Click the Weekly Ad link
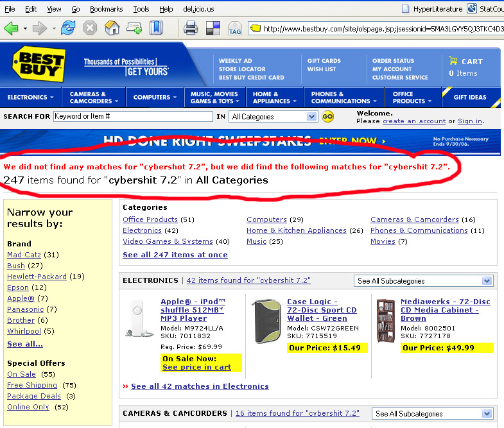The width and height of the screenshot is (504, 428). point(235,61)
